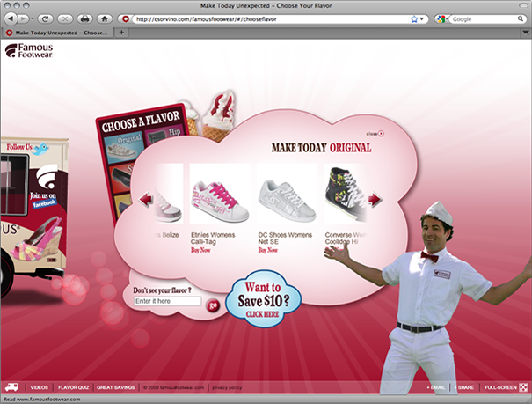Bookmark this page with the star icon
This screenshot has width=532, height=404.
[414, 19]
